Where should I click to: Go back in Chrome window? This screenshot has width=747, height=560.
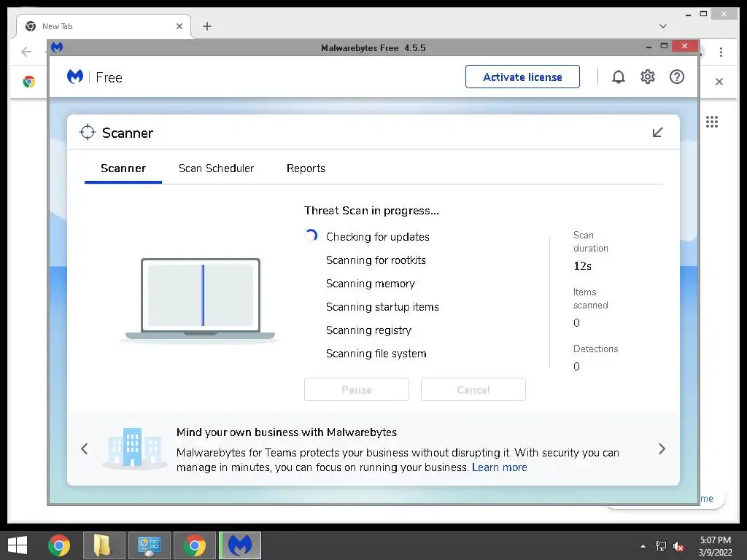[x=26, y=52]
